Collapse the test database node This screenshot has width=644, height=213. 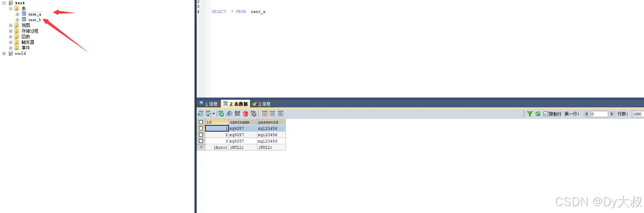pyautogui.click(x=4, y=3)
